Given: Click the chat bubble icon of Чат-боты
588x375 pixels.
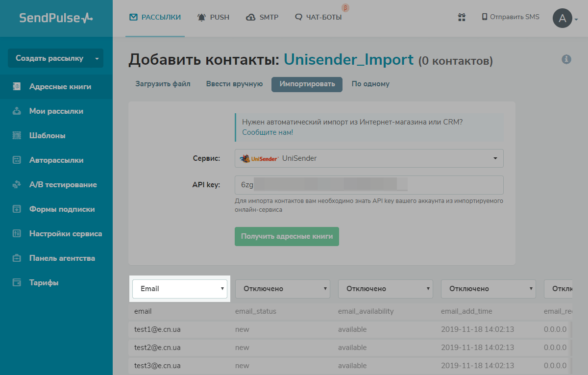Looking at the screenshot, I should (x=298, y=17).
